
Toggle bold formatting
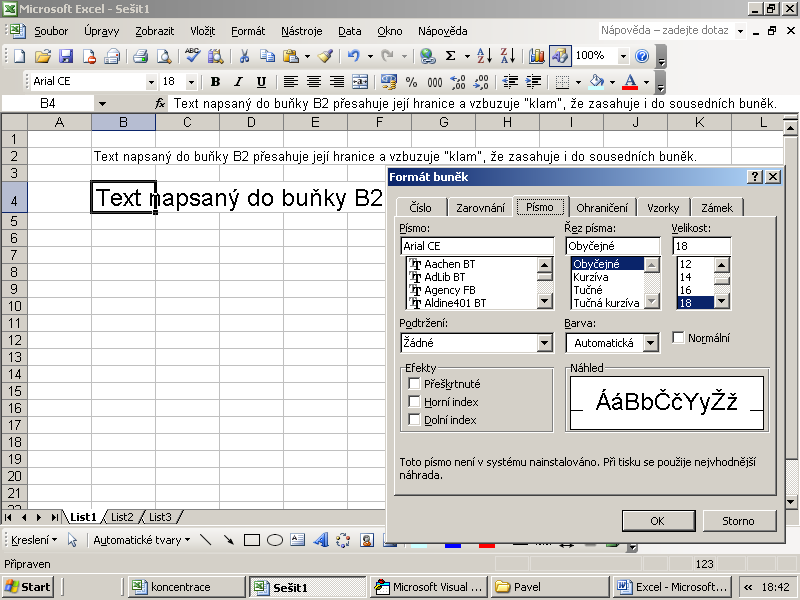point(215,82)
